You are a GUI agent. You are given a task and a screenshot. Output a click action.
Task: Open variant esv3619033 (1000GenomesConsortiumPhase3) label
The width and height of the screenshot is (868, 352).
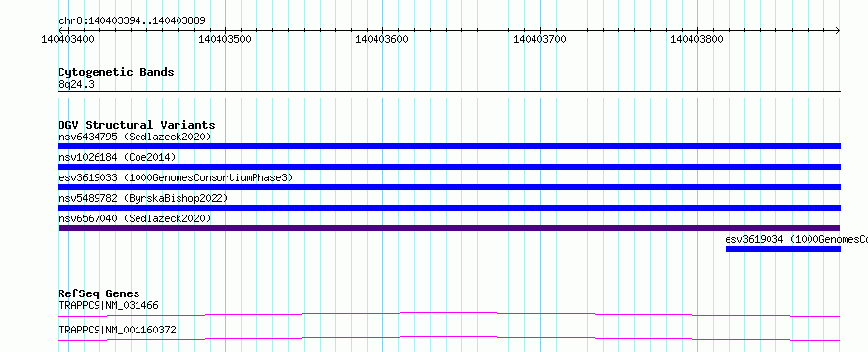coord(176,177)
